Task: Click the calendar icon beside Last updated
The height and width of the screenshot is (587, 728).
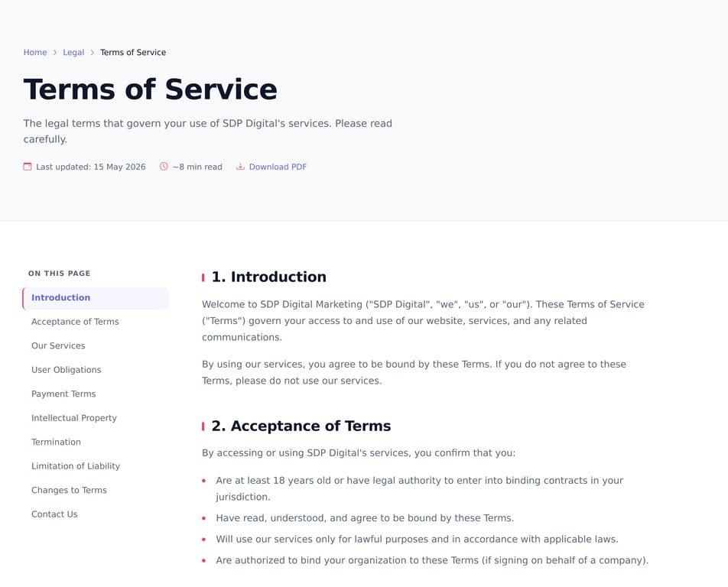Action: tap(28, 167)
